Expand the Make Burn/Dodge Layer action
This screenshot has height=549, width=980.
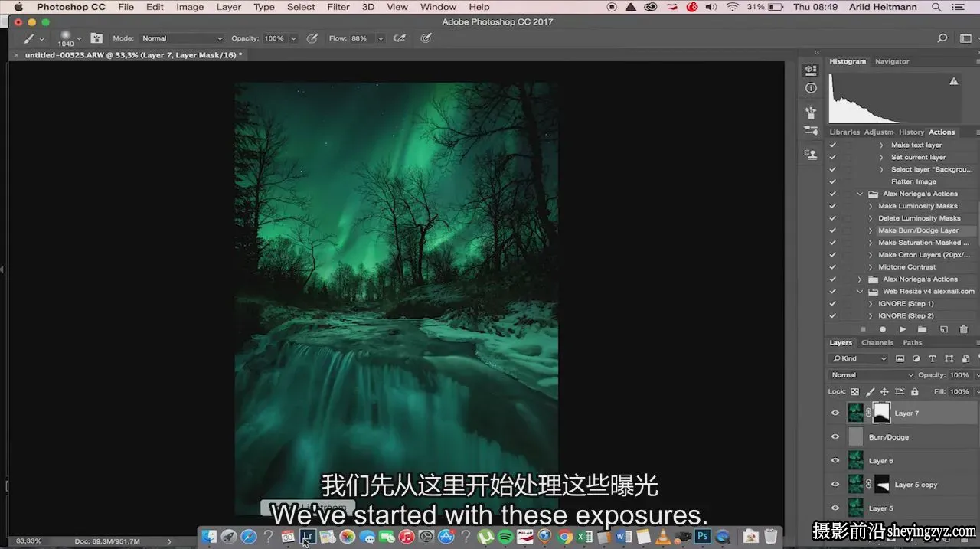pos(871,230)
